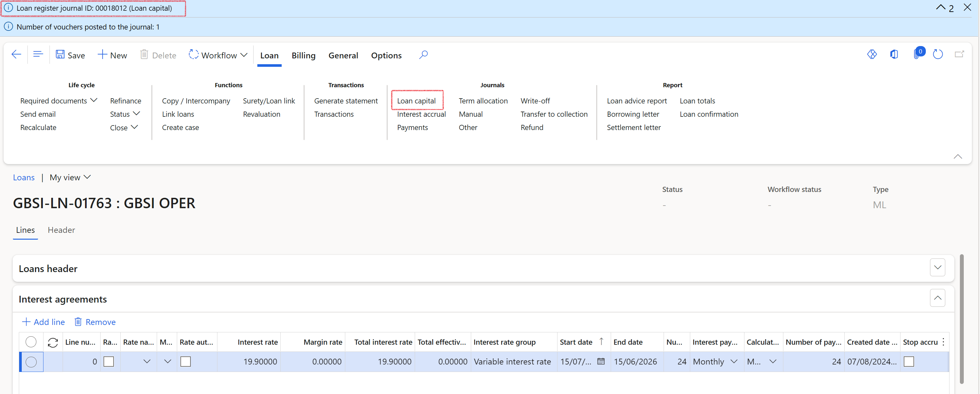Open Transfer to collection journal
This screenshot has width=980, height=394.
pyautogui.click(x=554, y=114)
